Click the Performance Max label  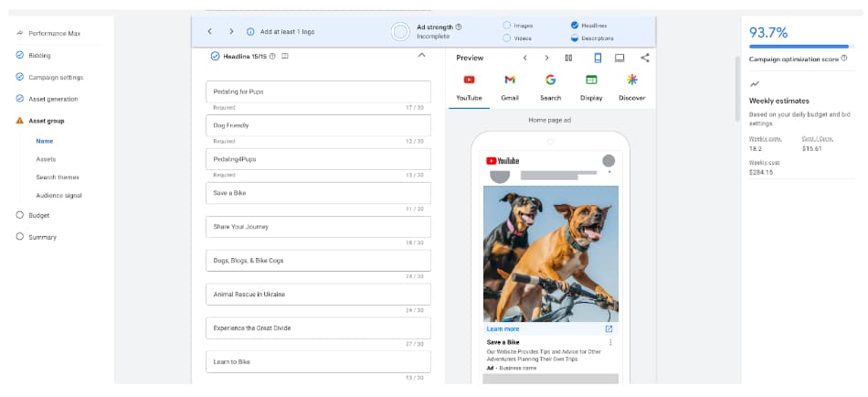pyautogui.click(x=54, y=33)
